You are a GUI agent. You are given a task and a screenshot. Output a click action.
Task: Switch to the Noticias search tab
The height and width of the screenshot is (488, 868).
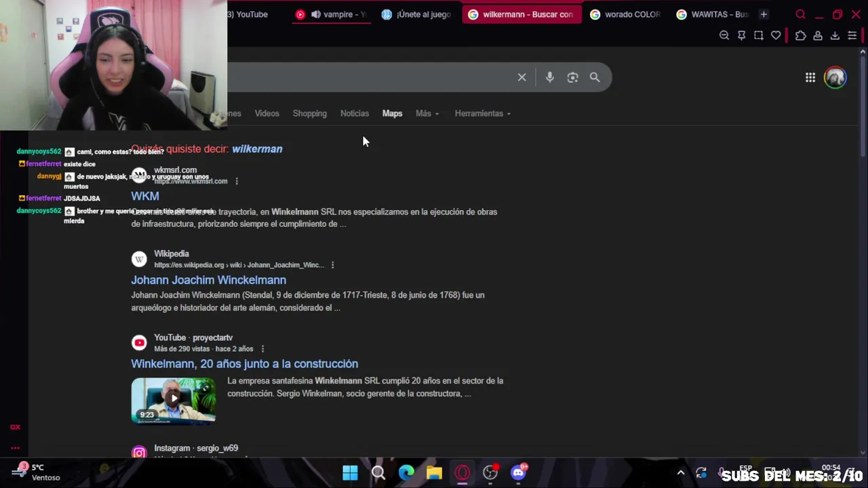[x=355, y=113]
